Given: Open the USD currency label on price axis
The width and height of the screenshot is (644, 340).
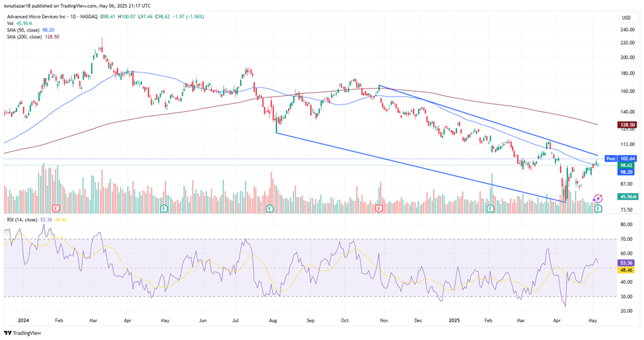Looking at the screenshot, I should point(627,17).
